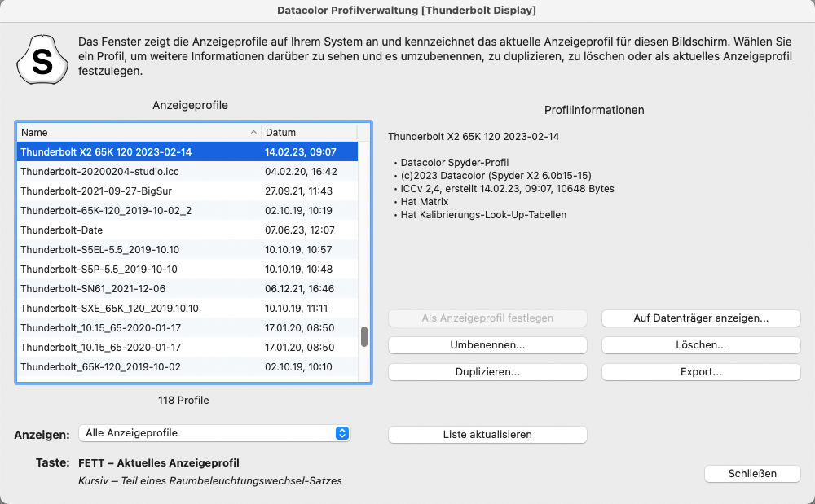
Task: Click date cell '02.10.19, 10:19'
Action: [x=298, y=211]
